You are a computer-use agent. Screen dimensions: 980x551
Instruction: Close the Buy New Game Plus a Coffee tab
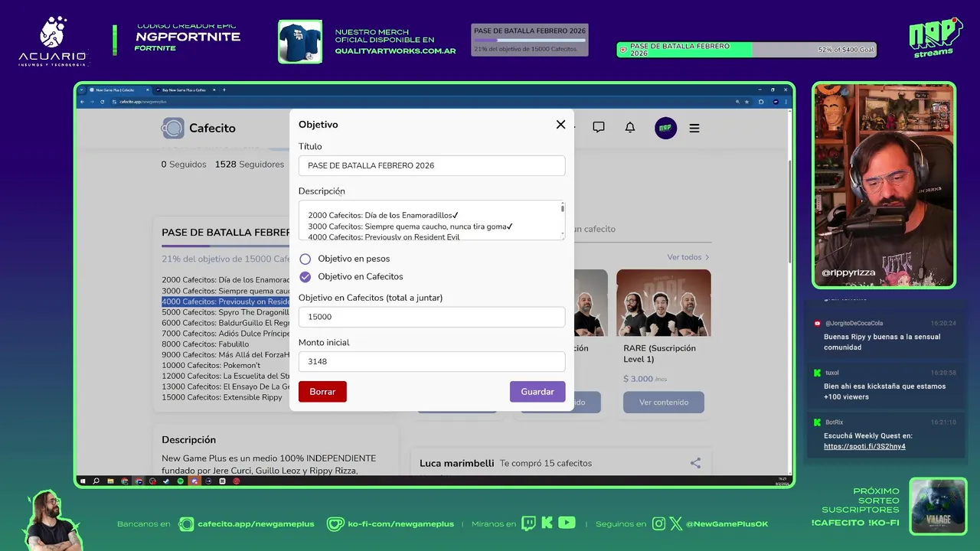coord(214,90)
